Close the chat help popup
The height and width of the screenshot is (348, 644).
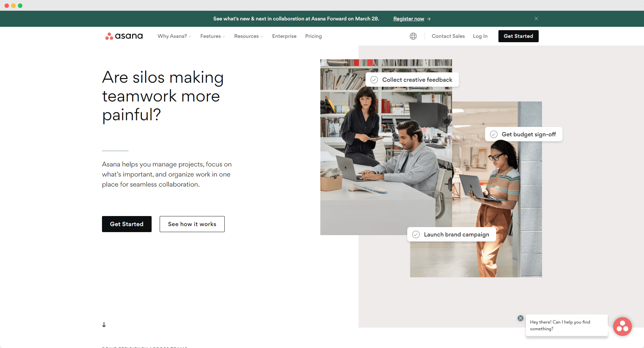click(x=521, y=318)
